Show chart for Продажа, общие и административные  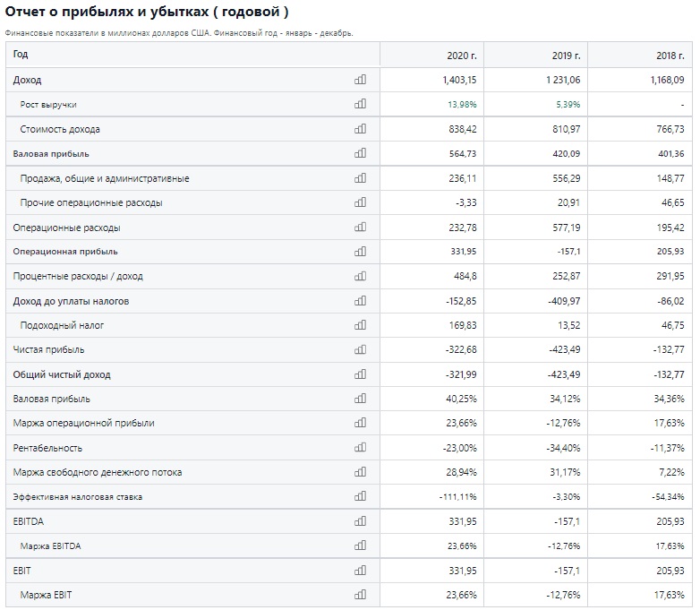(360, 178)
